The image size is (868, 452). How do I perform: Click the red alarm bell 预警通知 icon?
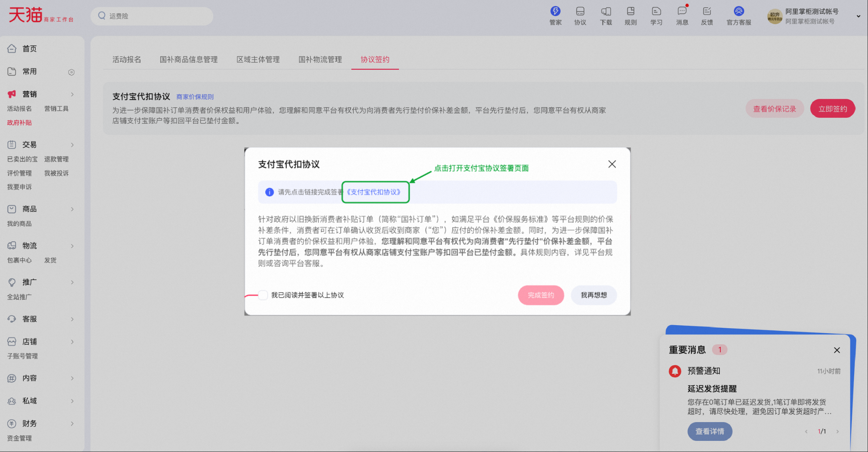pyautogui.click(x=675, y=371)
